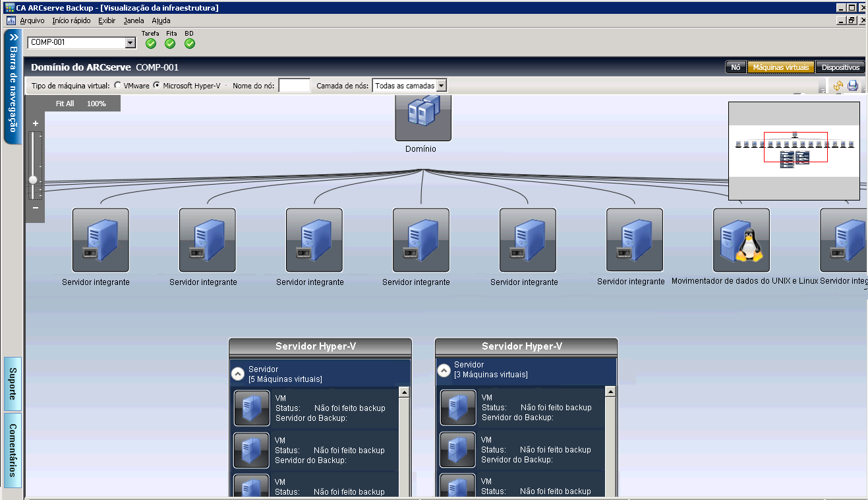Click the zoom slider handle

tap(33, 179)
